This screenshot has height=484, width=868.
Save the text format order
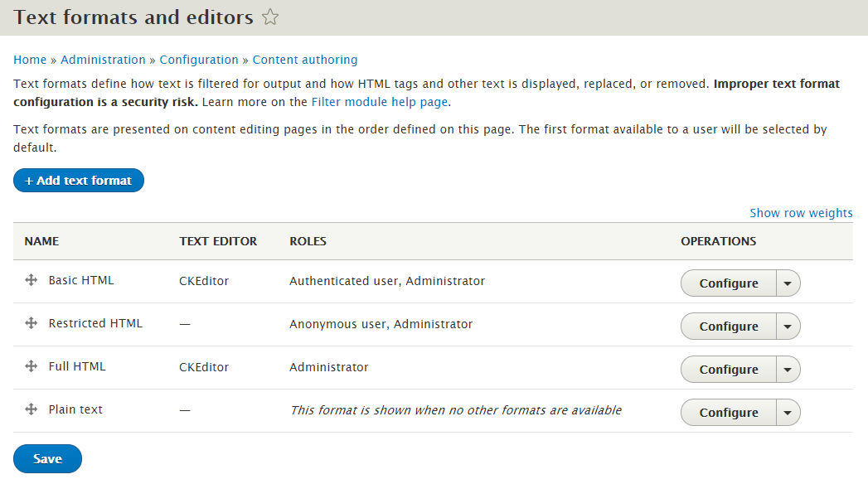click(x=46, y=458)
